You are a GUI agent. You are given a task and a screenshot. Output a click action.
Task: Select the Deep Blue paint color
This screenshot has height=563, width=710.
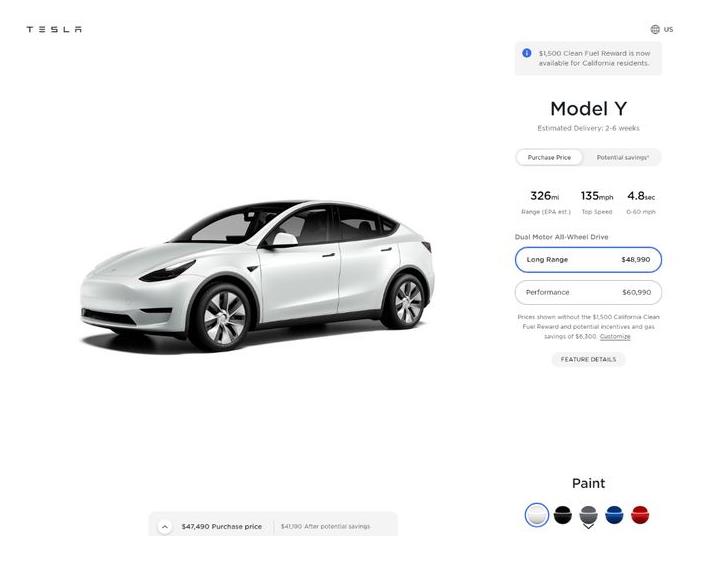(x=614, y=515)
